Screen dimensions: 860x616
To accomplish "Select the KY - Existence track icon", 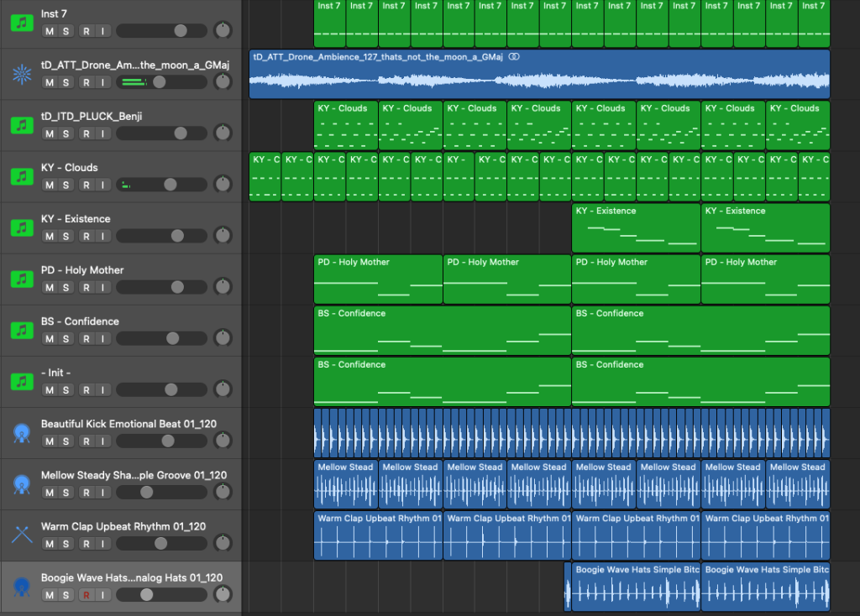I will pyautogui.click(x=21, y=227).
